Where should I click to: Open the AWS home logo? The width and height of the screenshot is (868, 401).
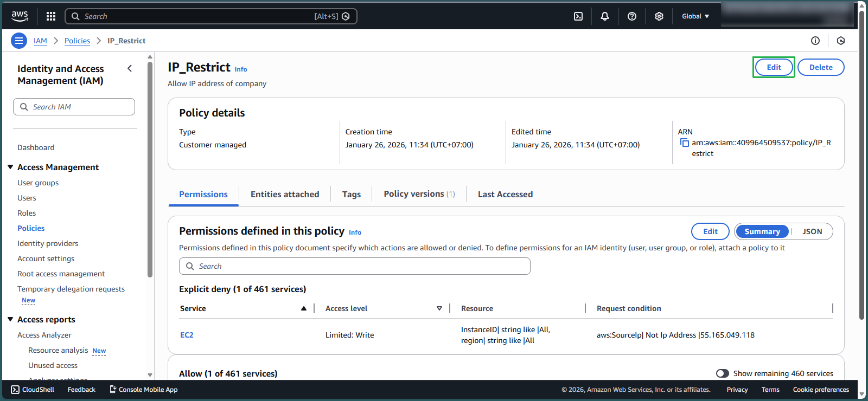[x=20, y=16]
